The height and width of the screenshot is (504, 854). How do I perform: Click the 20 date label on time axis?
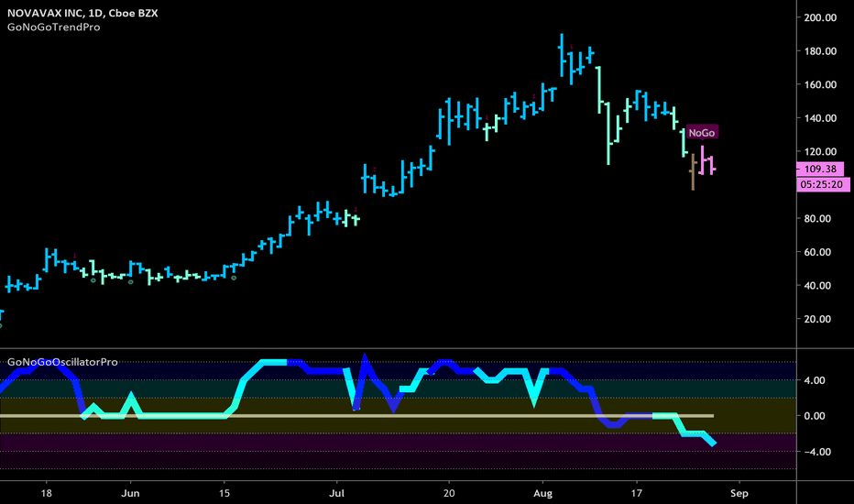(449, 493)
